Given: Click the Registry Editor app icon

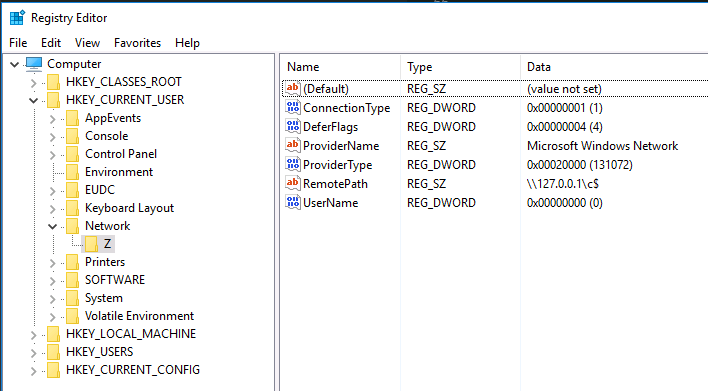Looking at the screenshot, I should [17, 18].
